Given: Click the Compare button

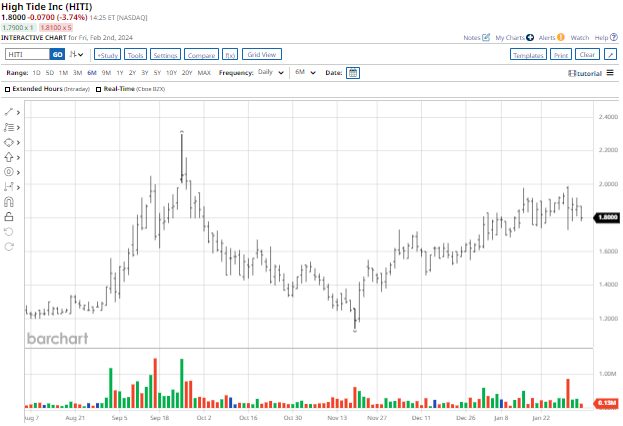Looking at the screenshot, I should pos(201,55).
